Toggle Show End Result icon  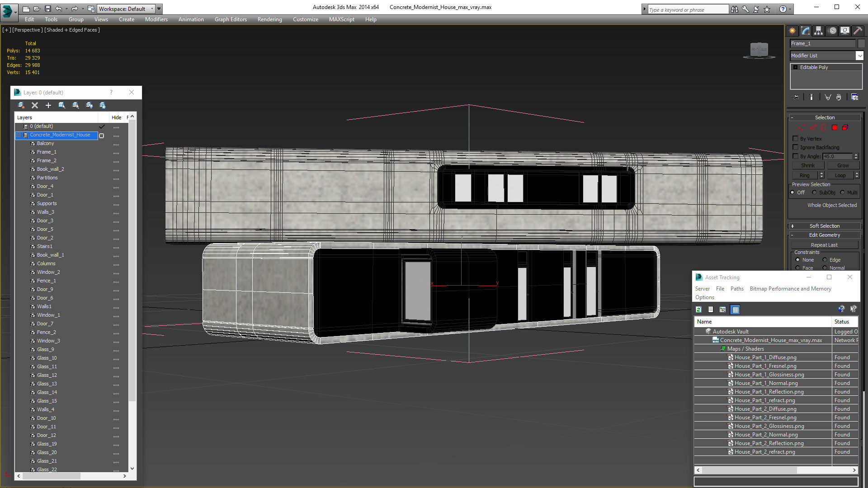point(811,97)
